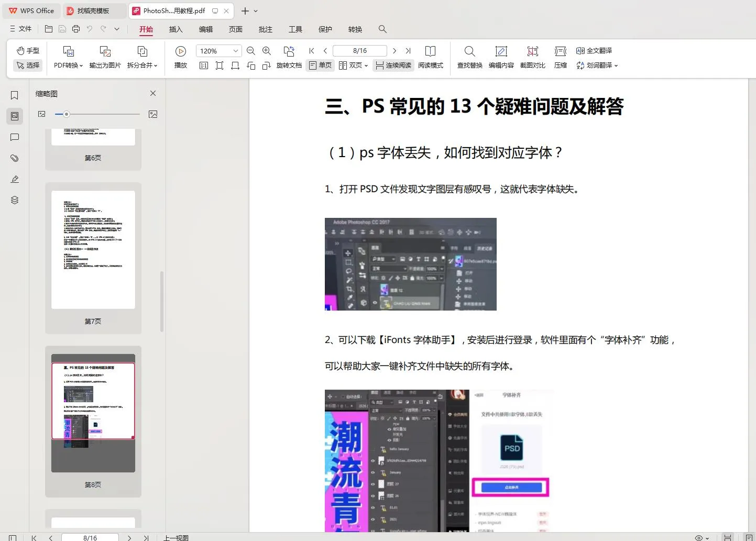The height and width of the screenshot is (541, 756).
Task: Switch to the 编辑 tab
Action: tap(206, 29)
